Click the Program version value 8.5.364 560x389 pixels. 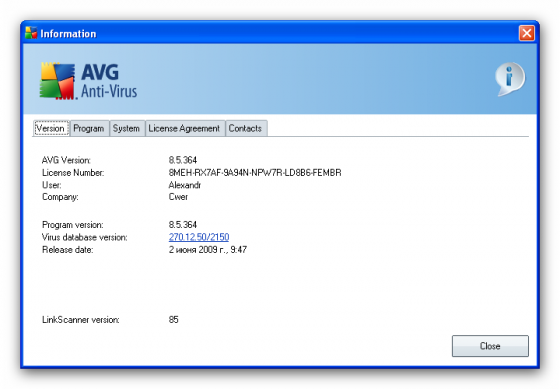click(x=183, y=225)
